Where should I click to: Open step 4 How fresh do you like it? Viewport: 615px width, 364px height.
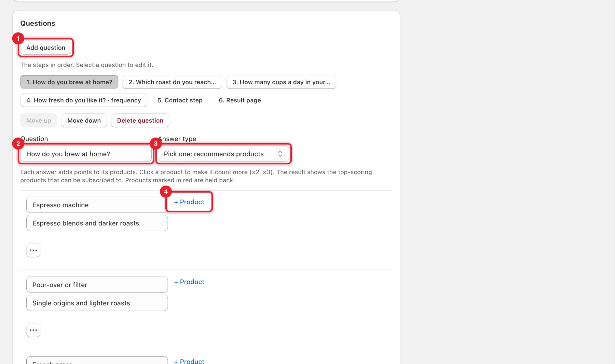84,100
